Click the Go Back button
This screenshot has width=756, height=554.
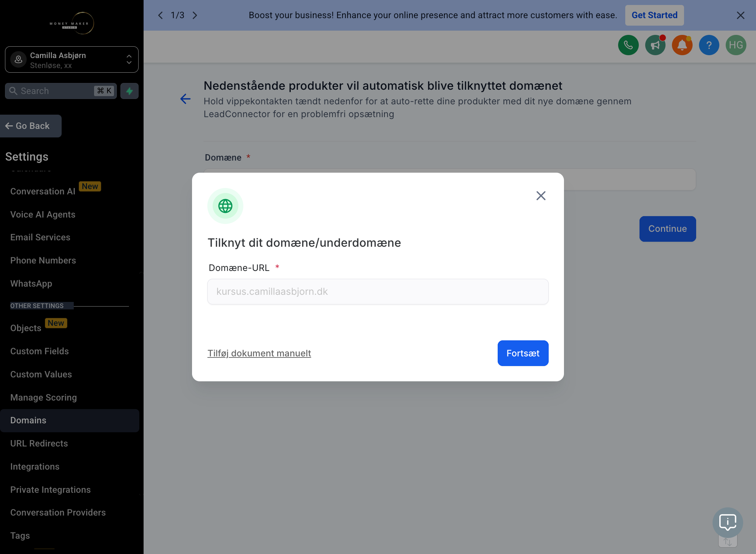tap(31, 126)
